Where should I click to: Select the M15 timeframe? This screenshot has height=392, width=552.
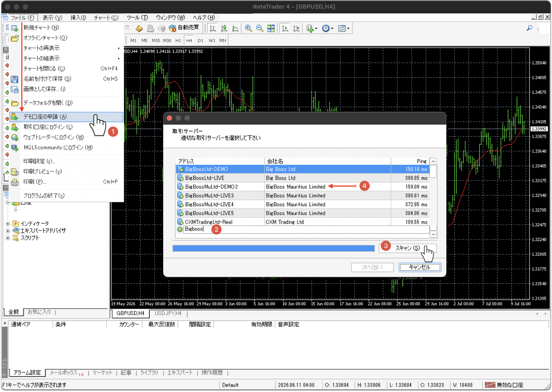[156, 40]
